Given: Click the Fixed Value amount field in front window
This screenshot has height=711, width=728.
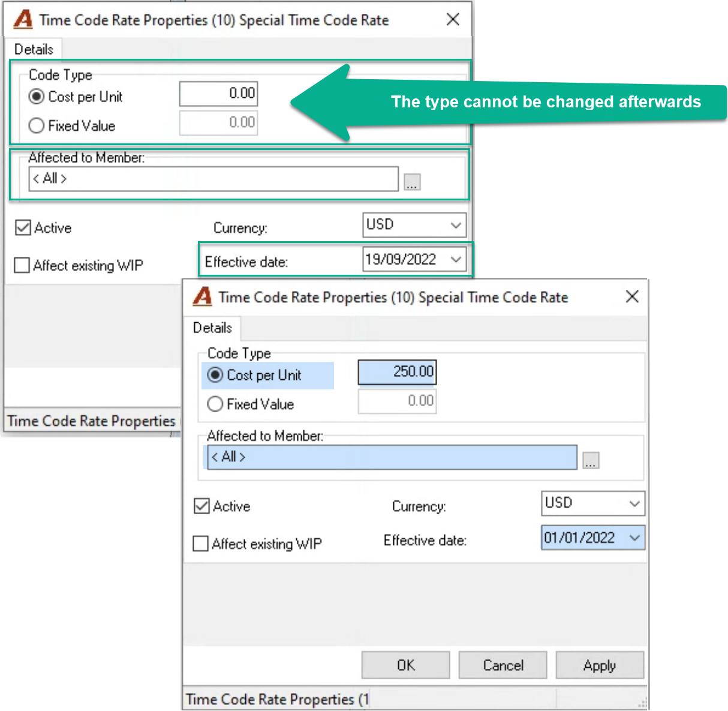Looking at the screenshot, I should (397, 401).
